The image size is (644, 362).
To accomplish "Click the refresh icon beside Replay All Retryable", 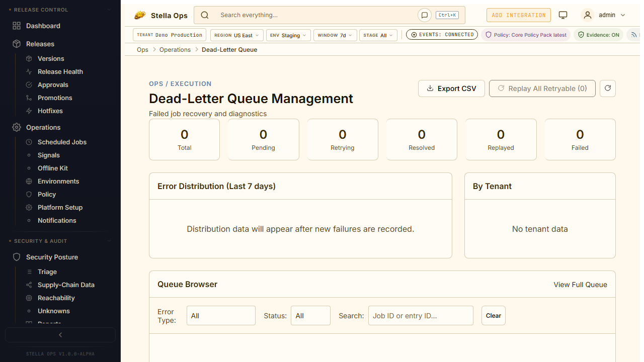I will tap(608, 88).
